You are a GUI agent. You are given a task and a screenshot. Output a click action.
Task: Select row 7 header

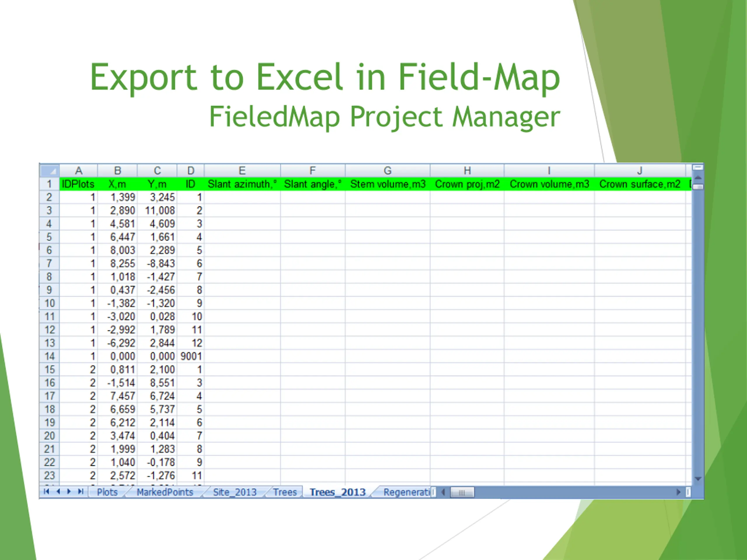50,263
